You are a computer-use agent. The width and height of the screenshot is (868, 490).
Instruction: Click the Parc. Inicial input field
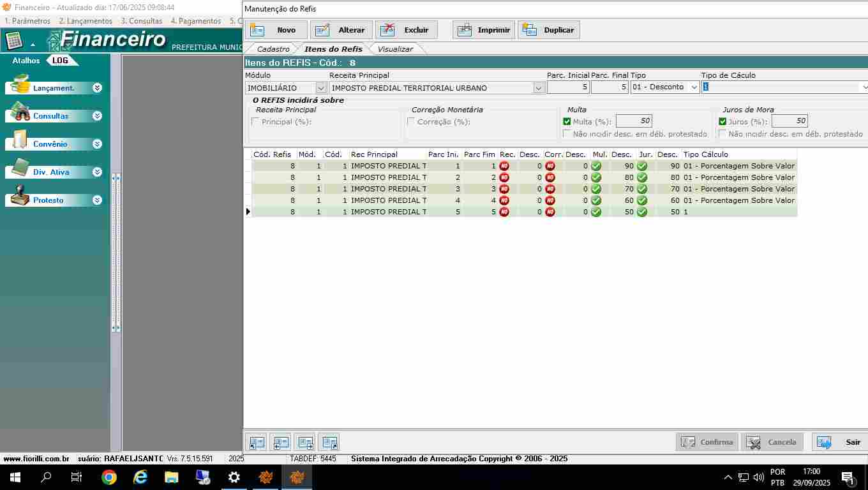tap(568, 87)
